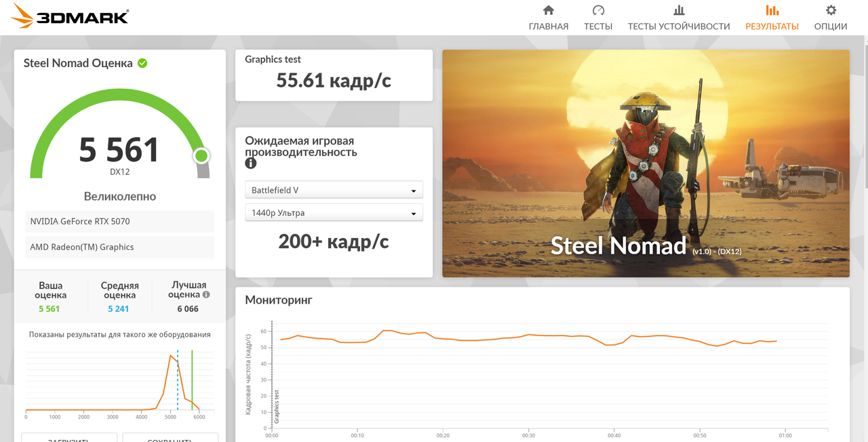Click the 200+ кадр/с estimate
This screenshot has width=868, height=442.
click(334, 241)
